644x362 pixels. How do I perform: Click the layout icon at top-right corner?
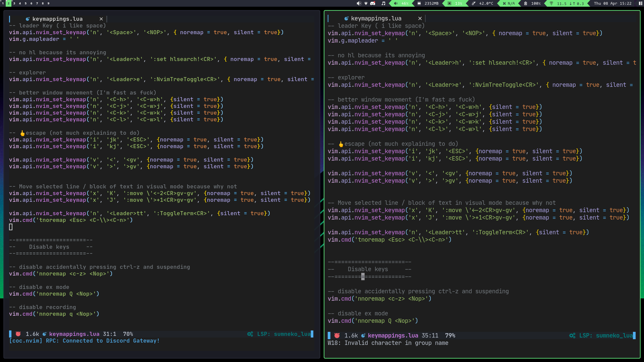640,3
